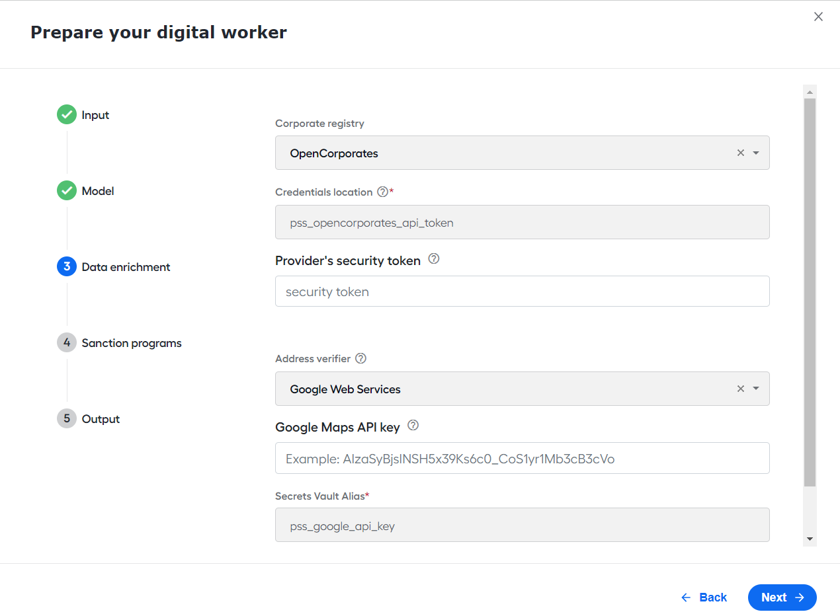Screen dimensions: 840x616
Task: Open help icon beside Provider's security token
Action: [x=434, y=259]
